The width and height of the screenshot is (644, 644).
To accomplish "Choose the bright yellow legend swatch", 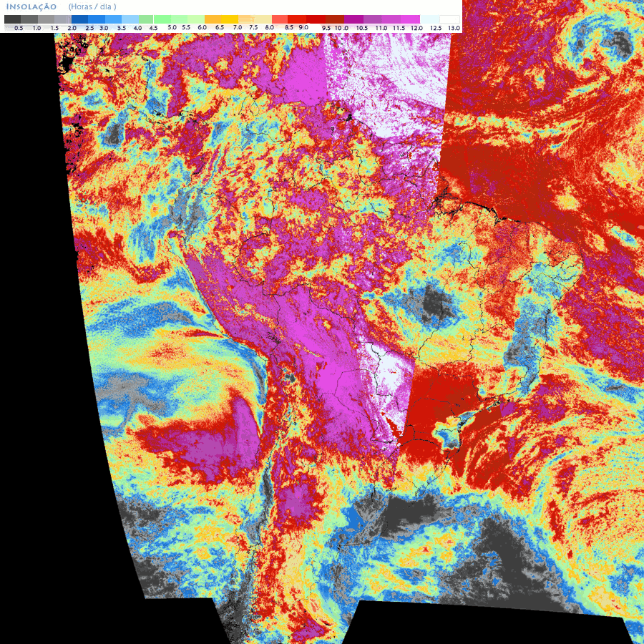I will [230, 19].
